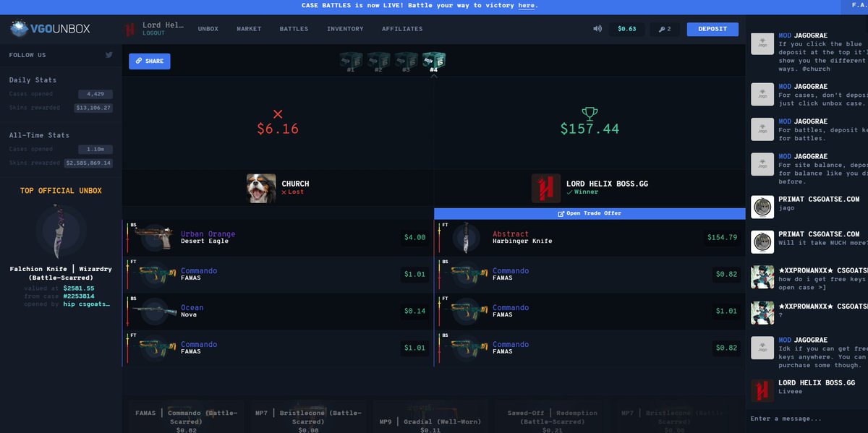Screen dimensions: 868x433
Task: Go to the UNBOX tab
Action: pyautogui.click(x=208, y=29)
